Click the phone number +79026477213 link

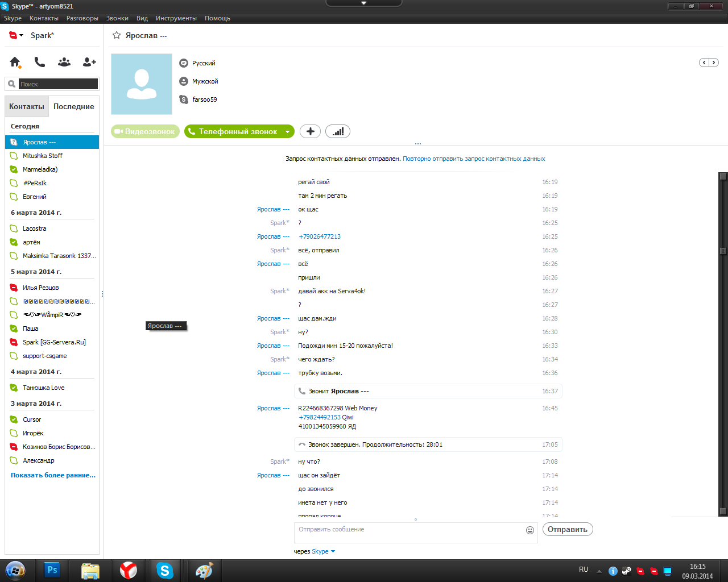[320, 236]
